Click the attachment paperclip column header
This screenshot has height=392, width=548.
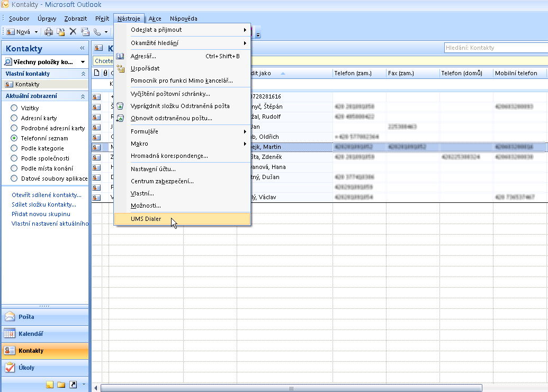pos(105,73)
